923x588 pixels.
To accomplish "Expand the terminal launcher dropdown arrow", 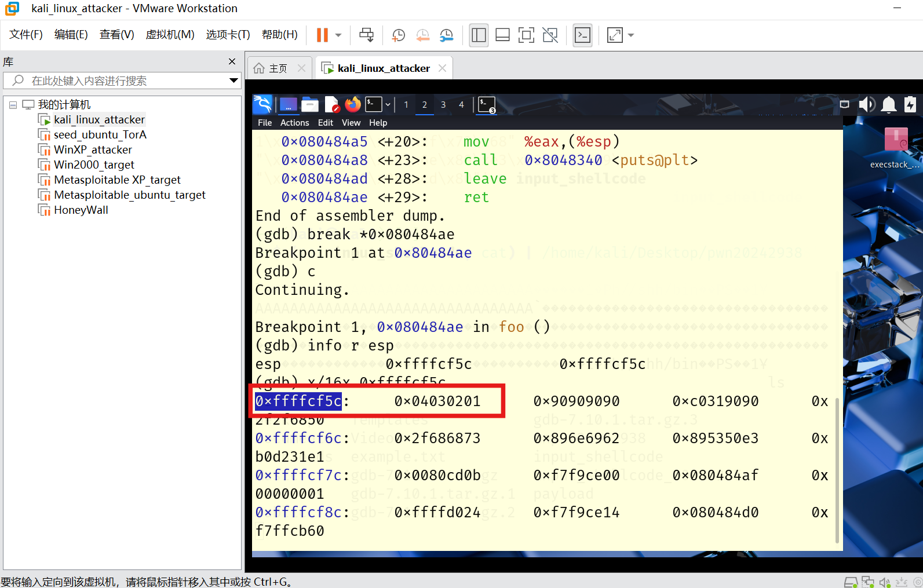I will (388, 105).
